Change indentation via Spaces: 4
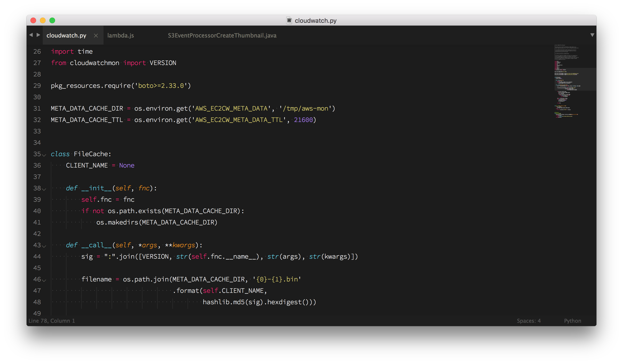The image size is (623, 364). pos(529,321)
